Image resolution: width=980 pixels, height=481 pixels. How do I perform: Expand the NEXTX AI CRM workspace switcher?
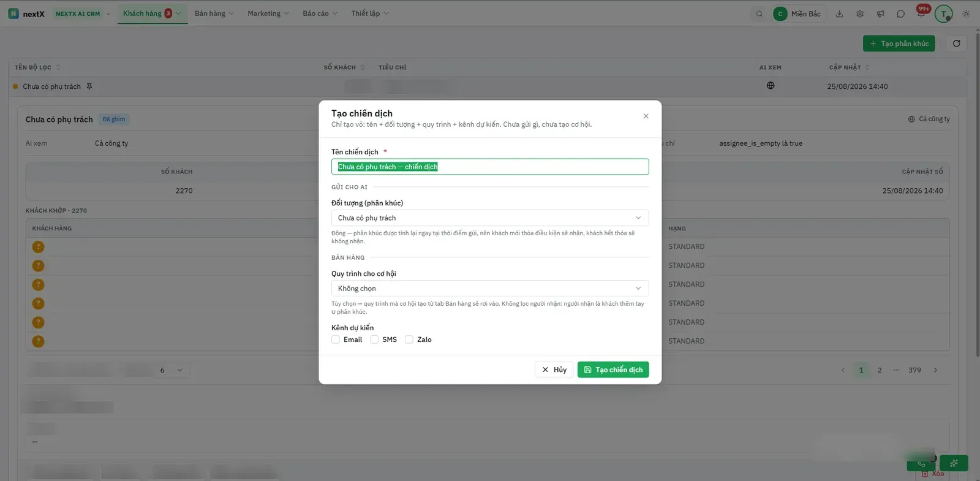(x=83, y=13)
